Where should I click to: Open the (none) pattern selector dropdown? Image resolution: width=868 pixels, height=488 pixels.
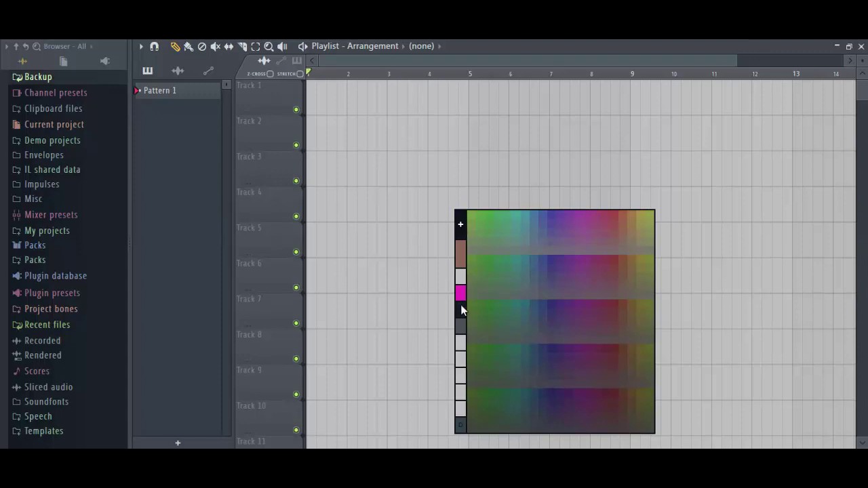coord(421,46)
